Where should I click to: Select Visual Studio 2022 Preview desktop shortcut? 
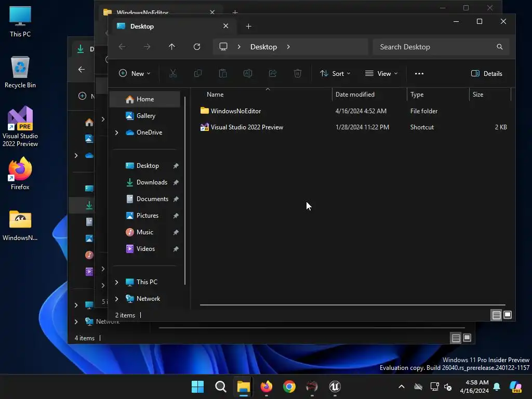[x=20, y=126]
